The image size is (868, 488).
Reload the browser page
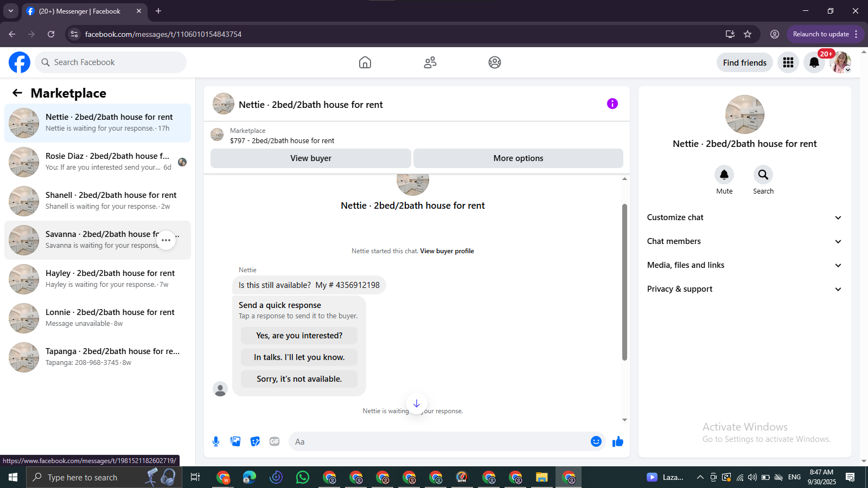(x=51, y=34)
